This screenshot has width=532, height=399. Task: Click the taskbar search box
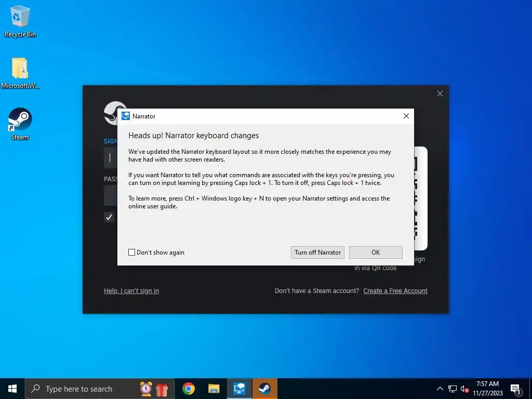click(99, 389)
